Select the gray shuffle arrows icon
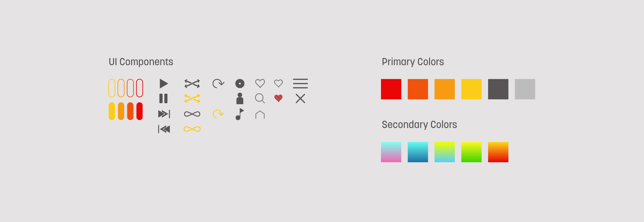The height and width of the screenshot is (222, 644). 192,84
